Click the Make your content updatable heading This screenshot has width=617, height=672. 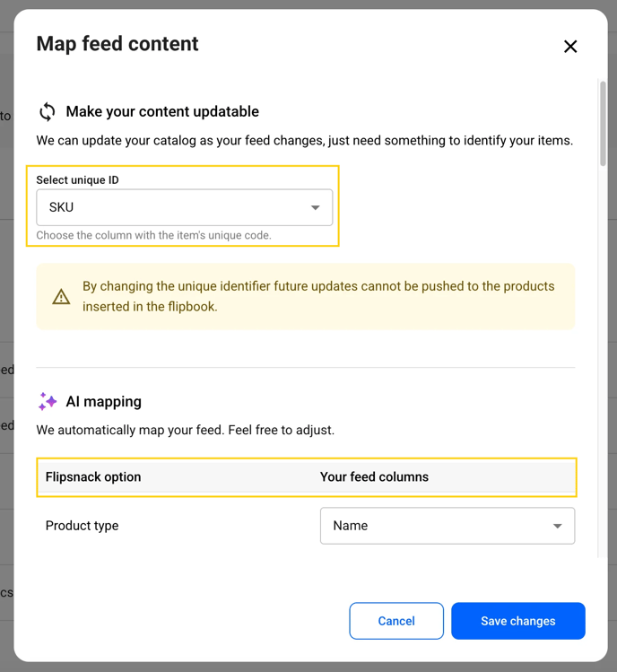tap(162, 111)
